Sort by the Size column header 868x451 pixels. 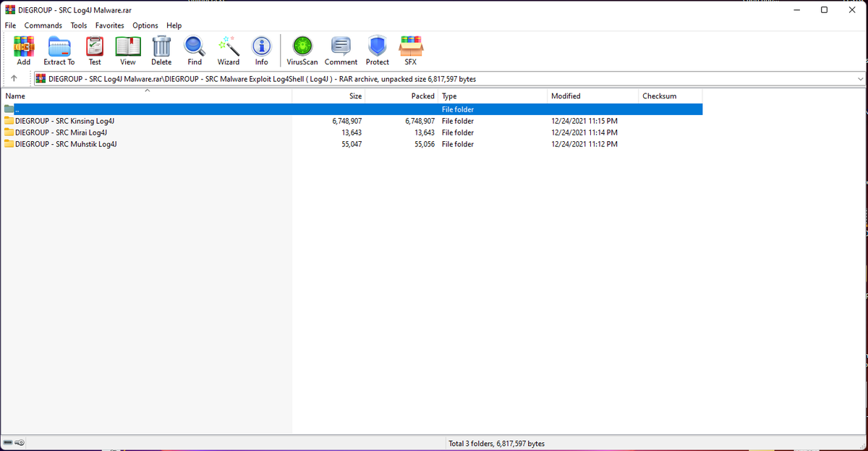pos(328,96)
